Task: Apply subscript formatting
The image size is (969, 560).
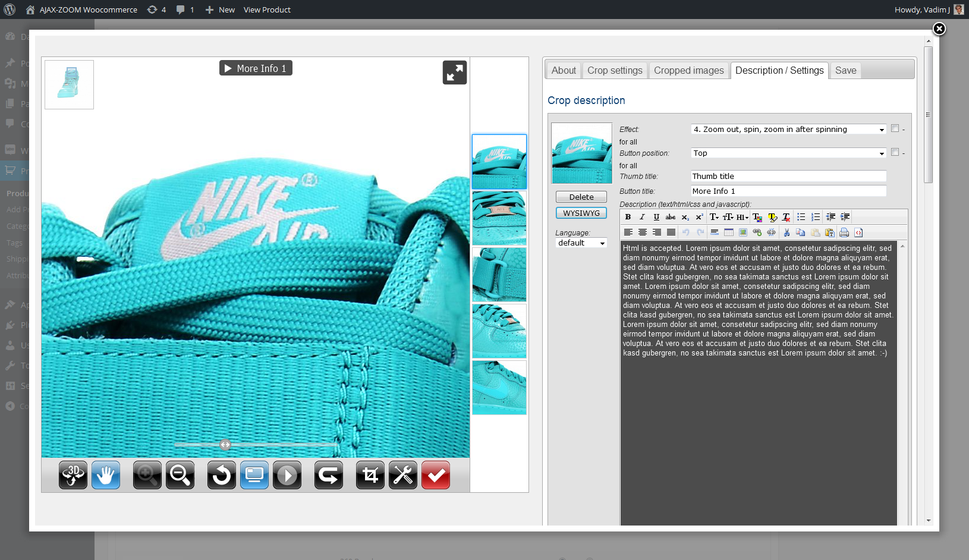Action: [x=685, y=217]
